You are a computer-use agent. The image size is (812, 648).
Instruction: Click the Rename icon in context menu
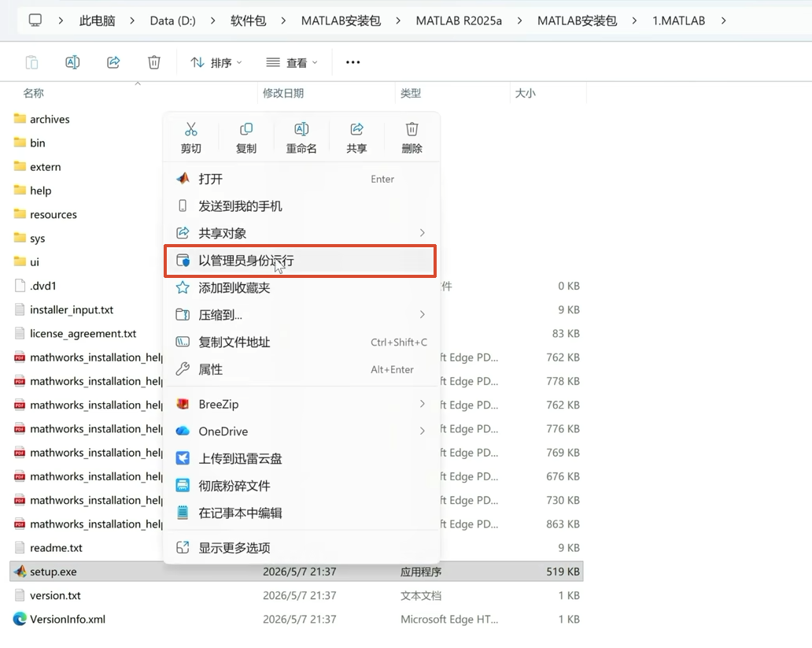(x=301, y=128)
